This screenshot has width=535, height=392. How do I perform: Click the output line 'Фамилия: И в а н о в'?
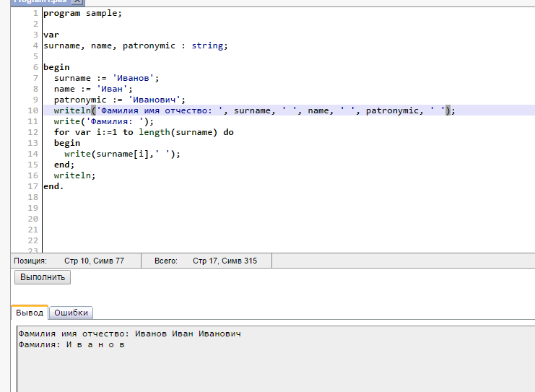click(71, 345)
